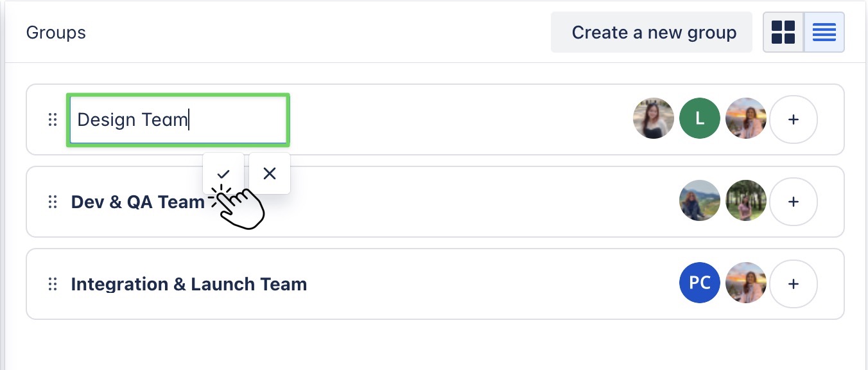Screen dimensions: 868x370
Task: Click the drag handle beside Integration & Launch Team
Action: click(52, 284)
